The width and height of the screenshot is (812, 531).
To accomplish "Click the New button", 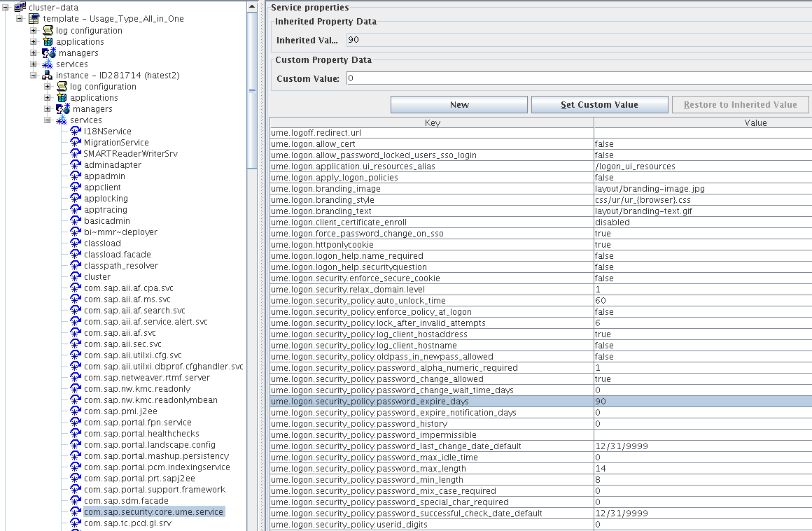I will (458, 104).
